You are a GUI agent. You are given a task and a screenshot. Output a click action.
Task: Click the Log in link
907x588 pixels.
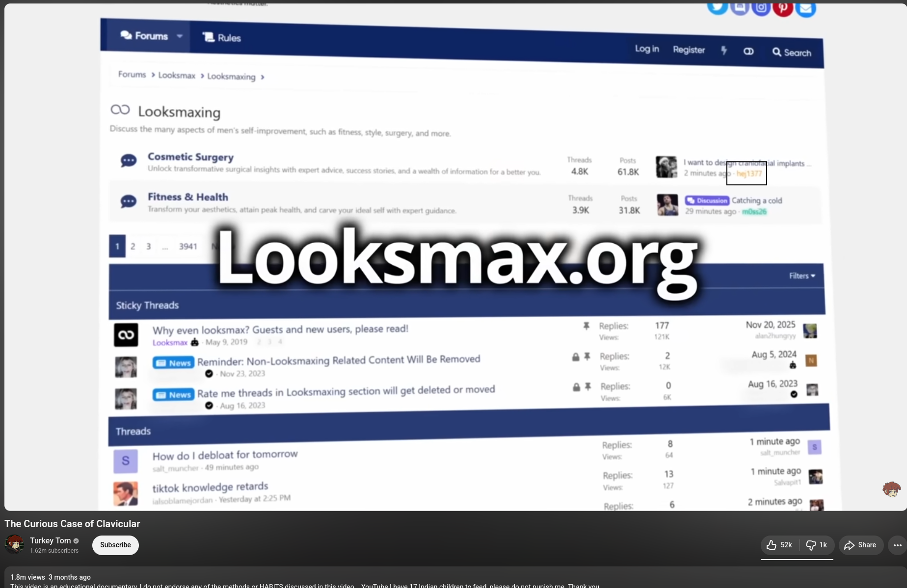coord(646,49)
